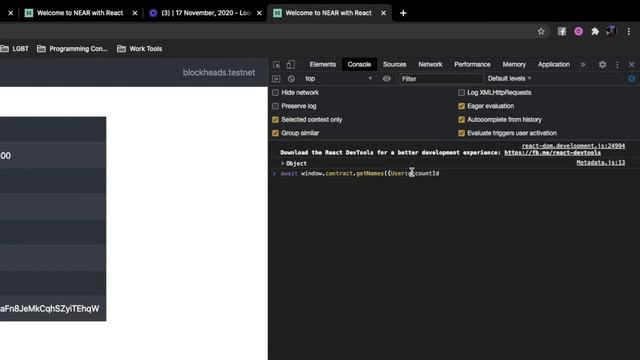Open the fb.me/react-devtools link
640x360 pixels.
(552, 153)
